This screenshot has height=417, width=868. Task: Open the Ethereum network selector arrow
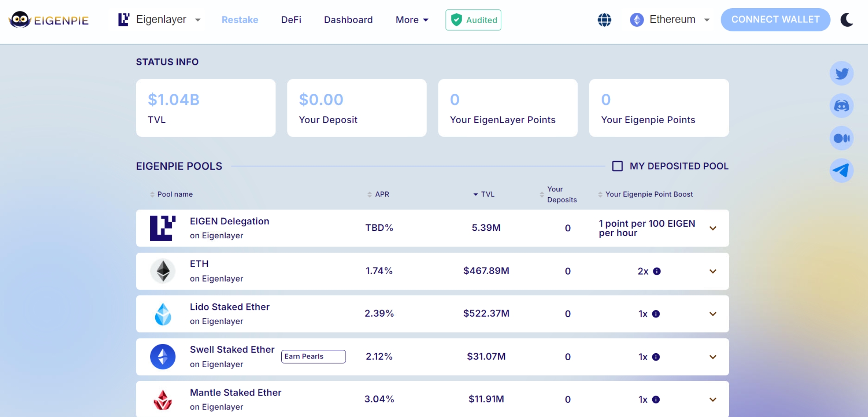pos(707,20)
